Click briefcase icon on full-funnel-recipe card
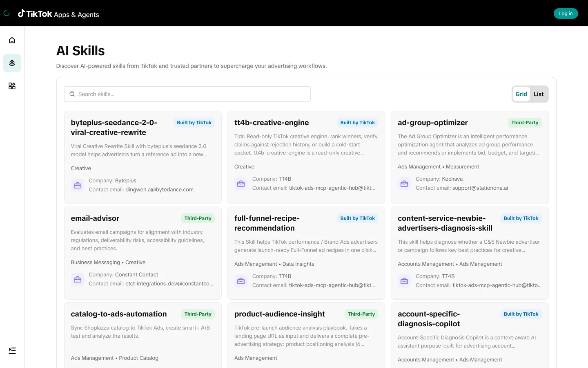Screen dimensions: 588x368 point(241,281)
